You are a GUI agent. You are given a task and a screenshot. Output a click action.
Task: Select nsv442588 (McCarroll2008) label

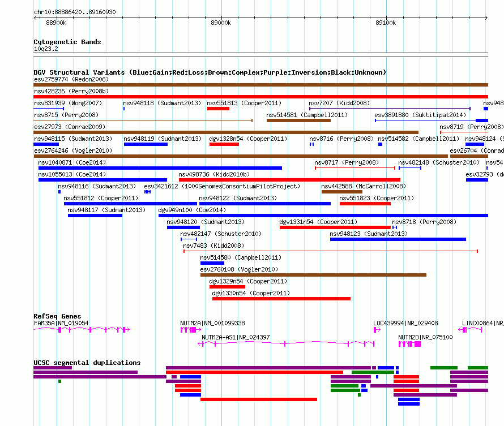coord(364,186)
